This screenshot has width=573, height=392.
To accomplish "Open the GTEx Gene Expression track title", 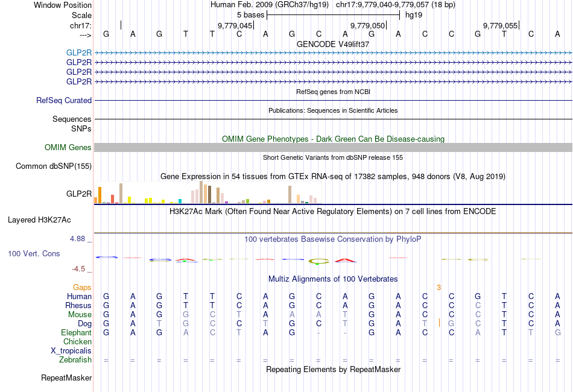I will [x=333, y=177].
